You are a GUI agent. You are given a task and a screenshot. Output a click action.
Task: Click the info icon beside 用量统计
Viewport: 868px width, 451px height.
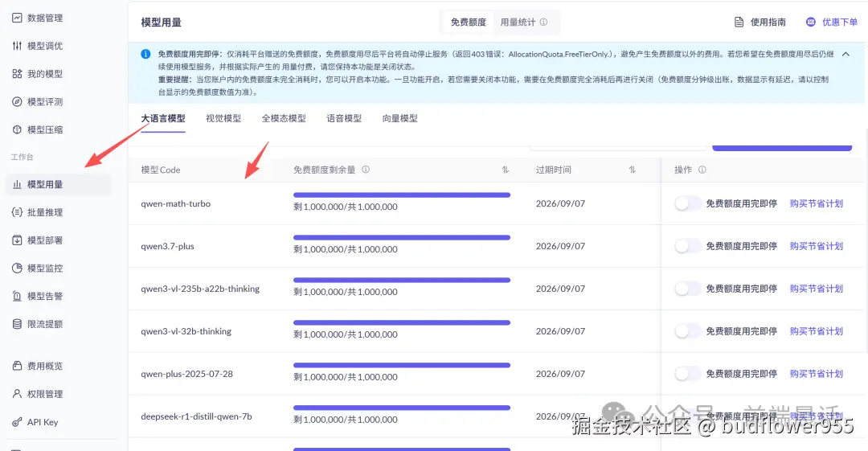click(543, 23)
